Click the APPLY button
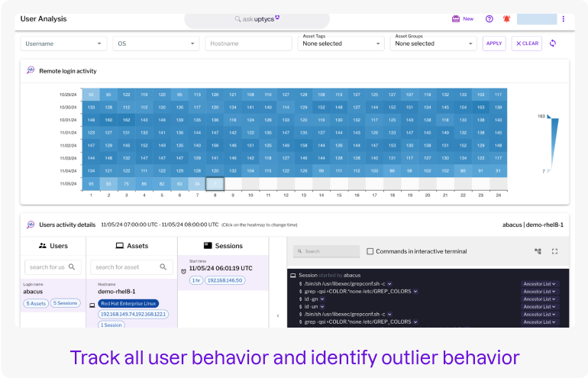Image resolution: width=588 pixels, height=378 pixels. click(494, 44)
